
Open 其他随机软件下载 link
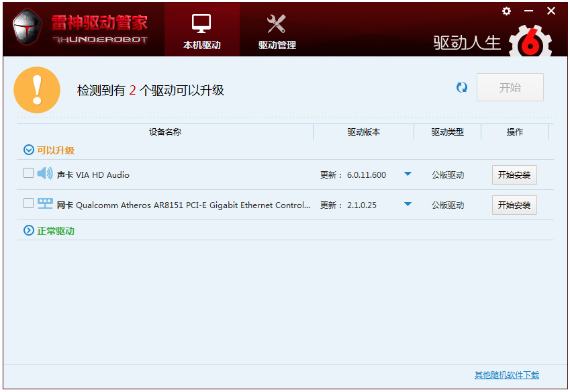click(x=506, y=375)
